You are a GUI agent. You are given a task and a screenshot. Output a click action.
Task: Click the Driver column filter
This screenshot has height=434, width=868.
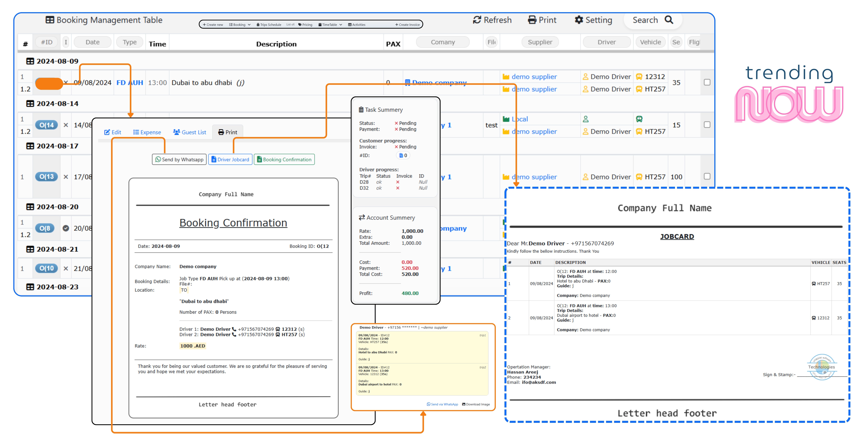point(607,42)
